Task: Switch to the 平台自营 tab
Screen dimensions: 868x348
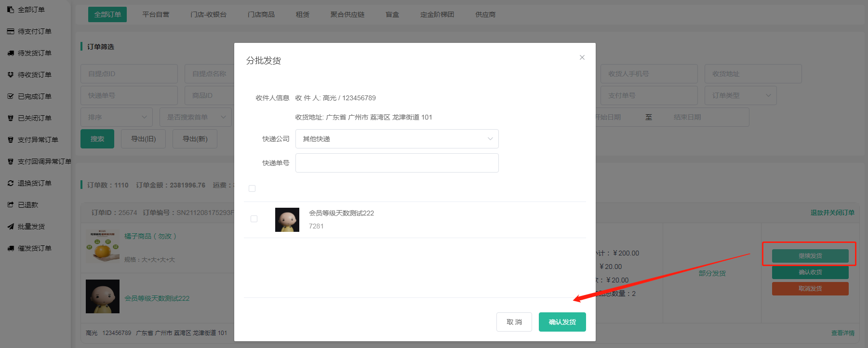Action: pos(156,14)
